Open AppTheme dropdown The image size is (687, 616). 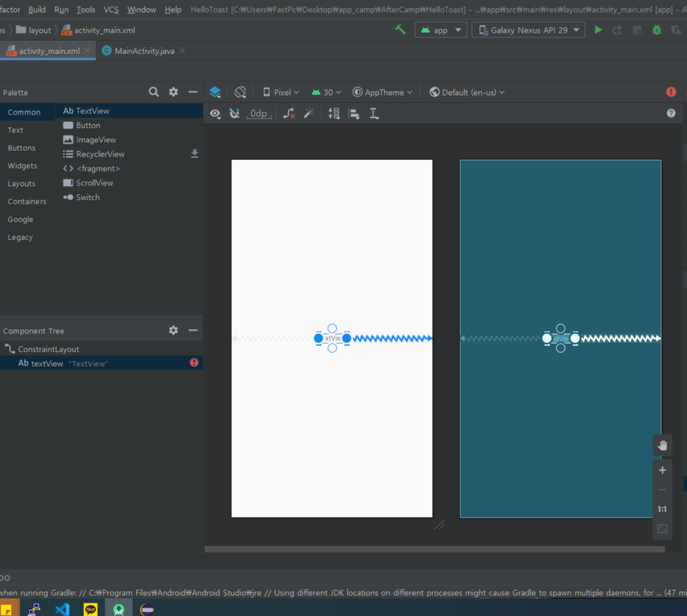pos(383,92)
